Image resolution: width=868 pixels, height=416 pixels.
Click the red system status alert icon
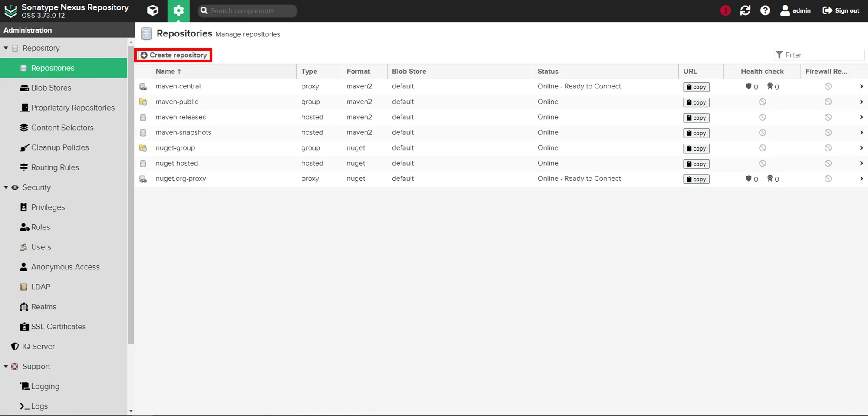(x=725, y=10)
